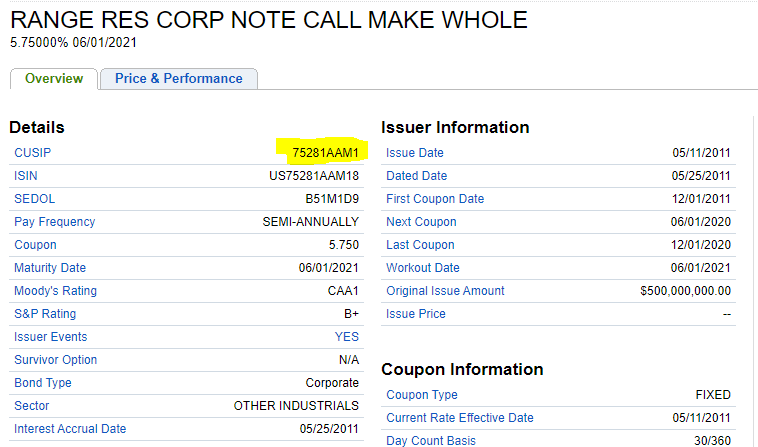Select the Issue Date value 05/11/2011

701,153
